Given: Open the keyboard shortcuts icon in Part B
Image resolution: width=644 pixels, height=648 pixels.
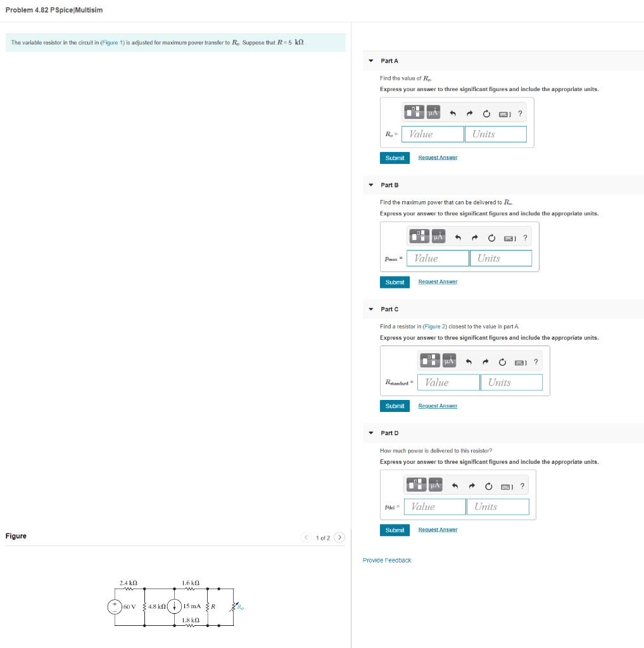Looking at the screenshot, I should 507,236.
